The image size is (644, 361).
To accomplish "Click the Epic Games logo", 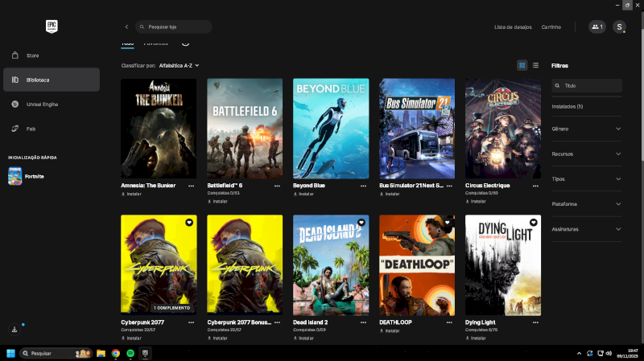I will tap(52, 27).
